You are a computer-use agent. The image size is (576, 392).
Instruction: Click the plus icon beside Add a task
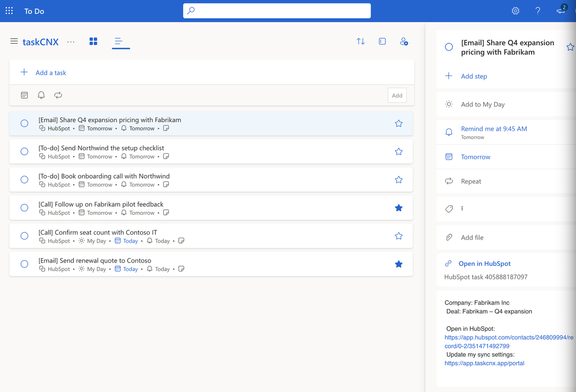tap(24, 72)
